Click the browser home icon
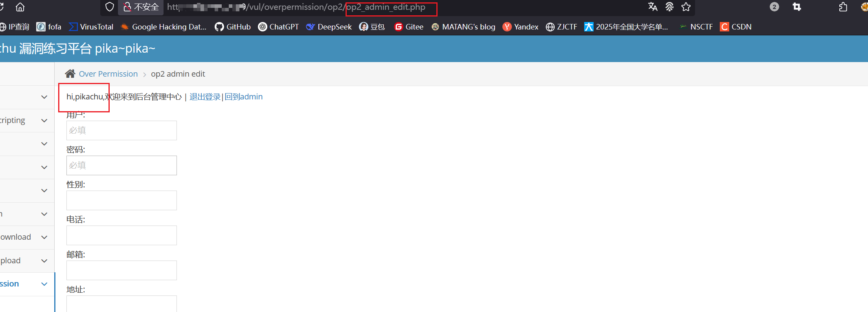The height and width of the screenshot is (312, 868). 20,7
